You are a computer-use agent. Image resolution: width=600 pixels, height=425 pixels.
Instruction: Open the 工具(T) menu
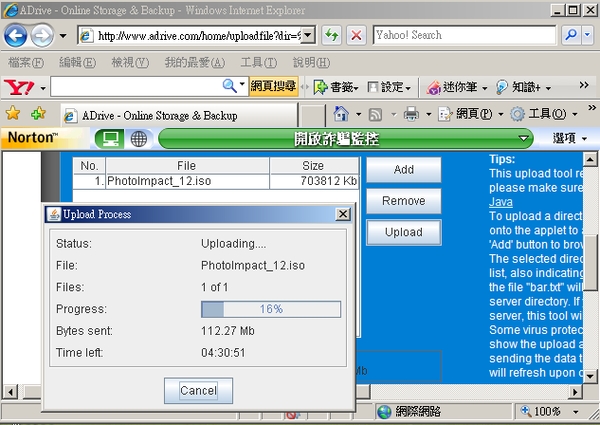click(x=259, y=62)
